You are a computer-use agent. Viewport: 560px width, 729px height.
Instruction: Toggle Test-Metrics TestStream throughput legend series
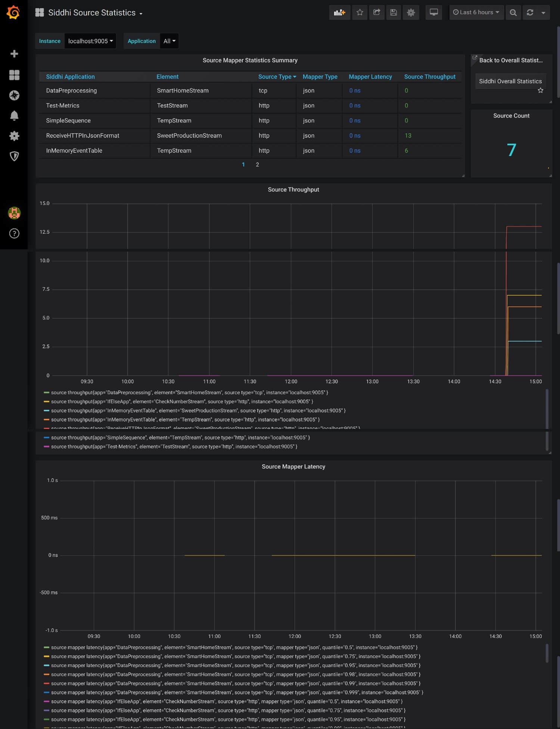tap(174, 446)
